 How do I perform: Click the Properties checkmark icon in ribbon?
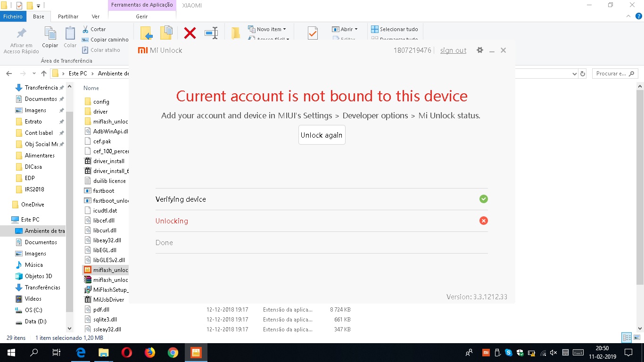(313, 33)
